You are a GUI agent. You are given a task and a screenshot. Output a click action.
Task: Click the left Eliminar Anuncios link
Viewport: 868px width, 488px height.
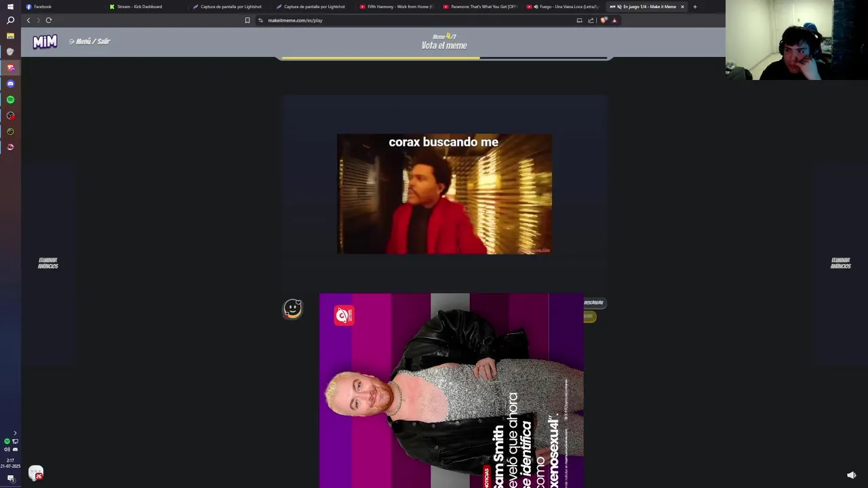click(47, 263)
